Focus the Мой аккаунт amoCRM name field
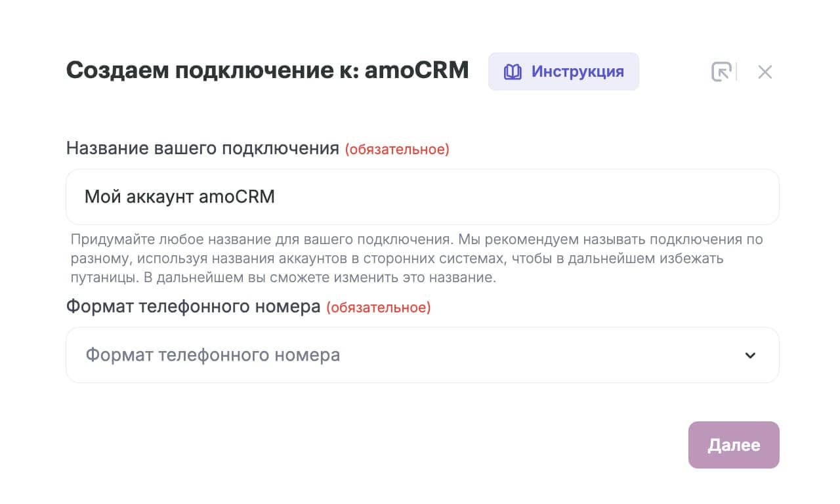840x504 pixels. click(x=422, y=197)
